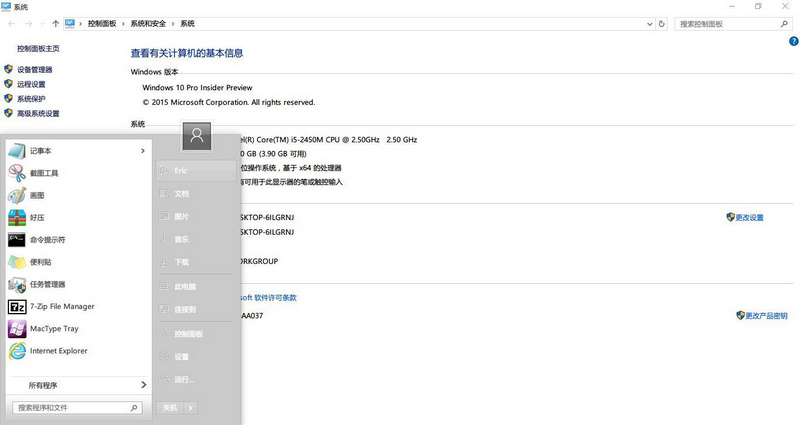Open the shutdown options arrow next to 关机
Screen dimensions: 800x425
(x=190, y=408)
